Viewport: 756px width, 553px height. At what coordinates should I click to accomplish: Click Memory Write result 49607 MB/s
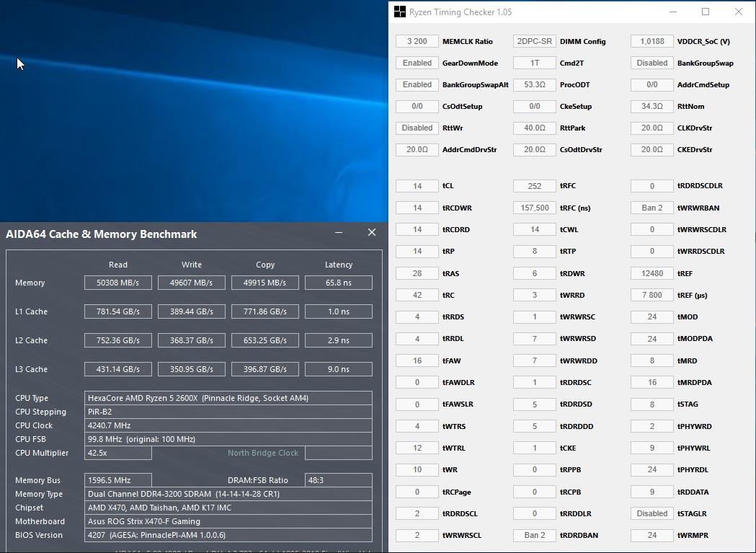(x=192, y=283)
